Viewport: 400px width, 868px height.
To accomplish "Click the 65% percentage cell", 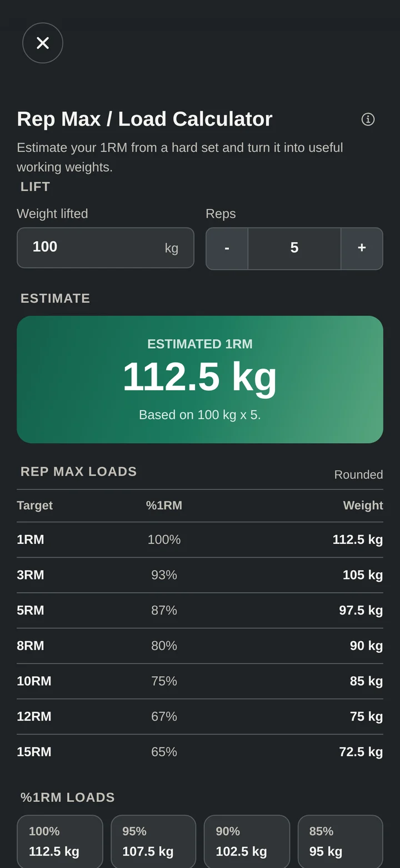I will (164, 752).
